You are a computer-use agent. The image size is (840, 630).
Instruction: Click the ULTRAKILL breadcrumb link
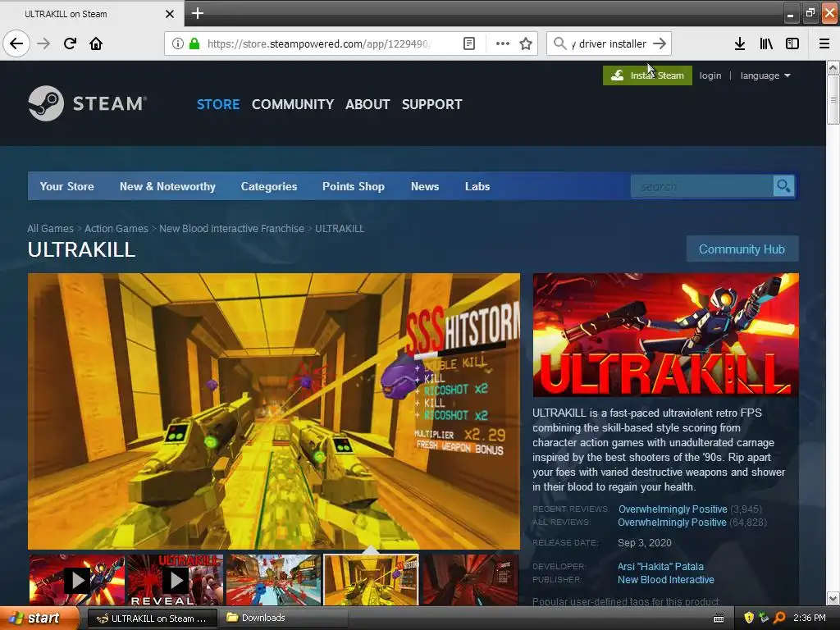(x=340, y=228)
